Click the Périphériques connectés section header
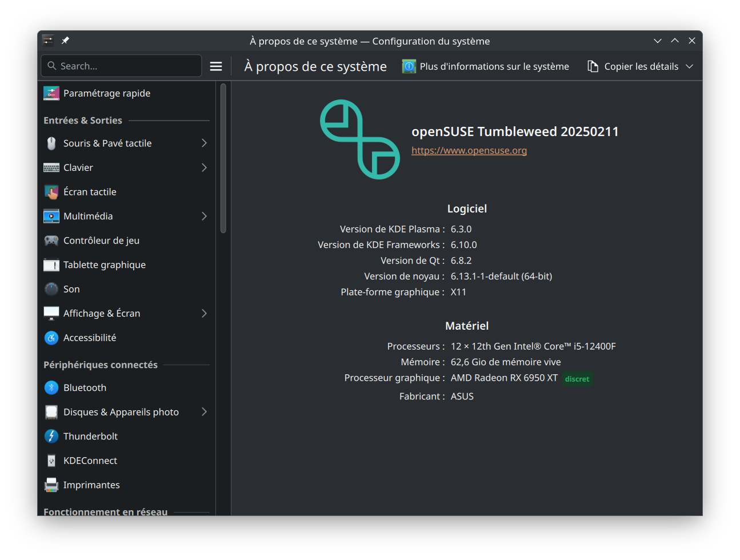Viewport: 740px width, 560px height. point(101,365)
